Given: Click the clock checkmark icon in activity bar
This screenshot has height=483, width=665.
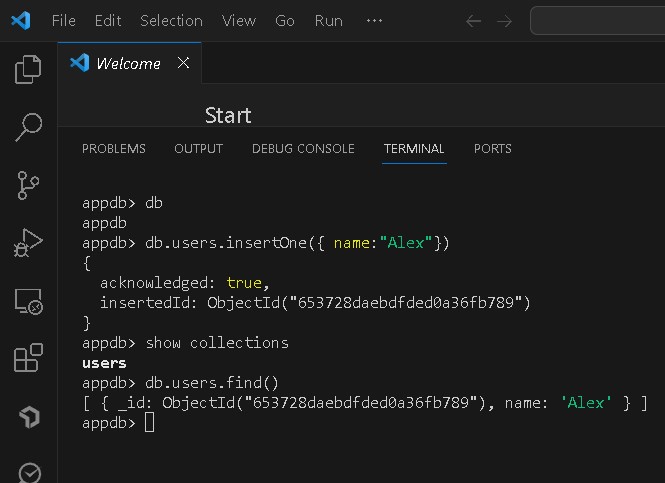Looking at the screenshot, I should click(28, 471).
